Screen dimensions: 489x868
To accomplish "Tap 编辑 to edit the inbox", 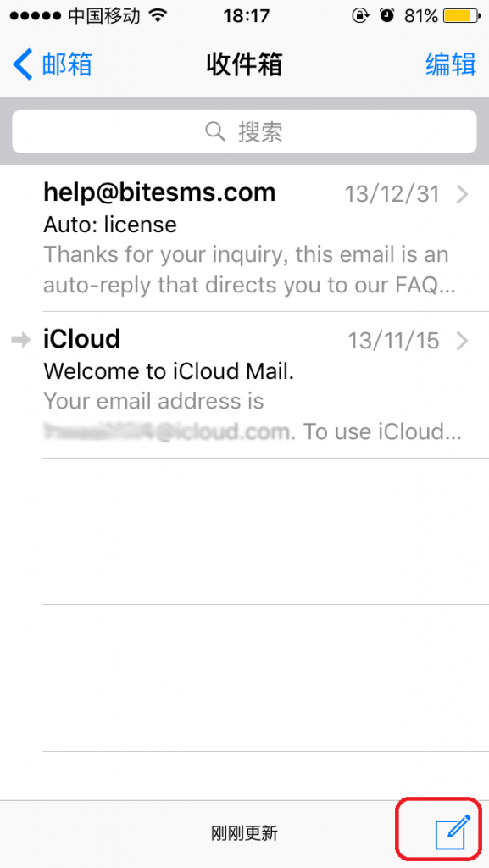I will coord(451,64).
